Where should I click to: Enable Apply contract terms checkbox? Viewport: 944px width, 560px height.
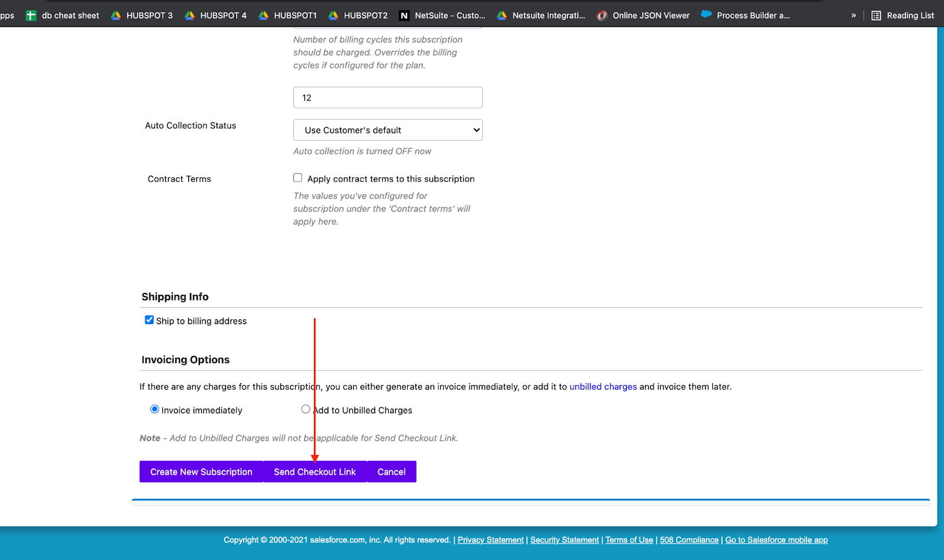[298, 178]
